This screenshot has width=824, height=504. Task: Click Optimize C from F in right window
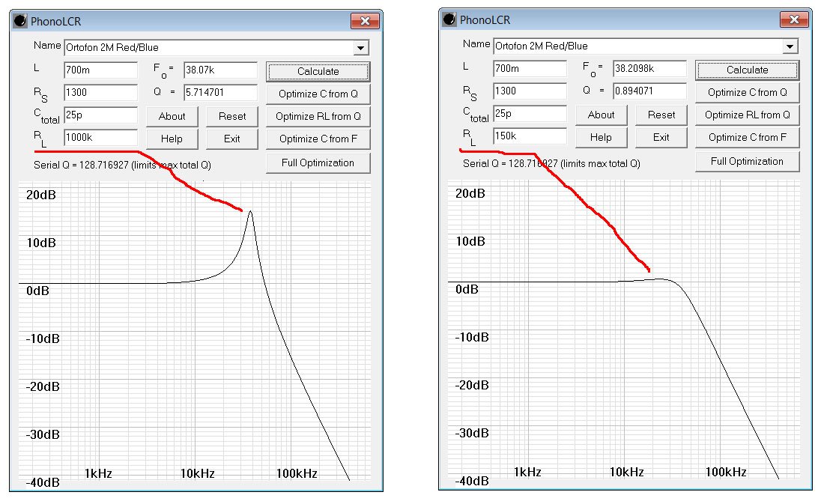tap(748, 138)
